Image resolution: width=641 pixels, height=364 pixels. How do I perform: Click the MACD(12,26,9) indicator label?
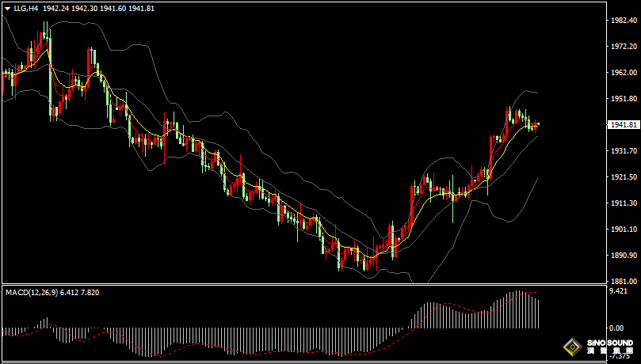[32, 293]
